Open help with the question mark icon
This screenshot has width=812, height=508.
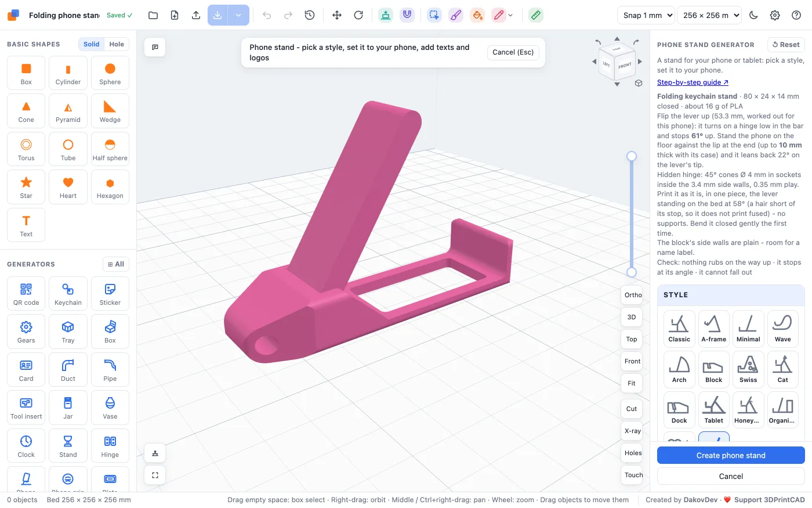(x=796, y=15)
